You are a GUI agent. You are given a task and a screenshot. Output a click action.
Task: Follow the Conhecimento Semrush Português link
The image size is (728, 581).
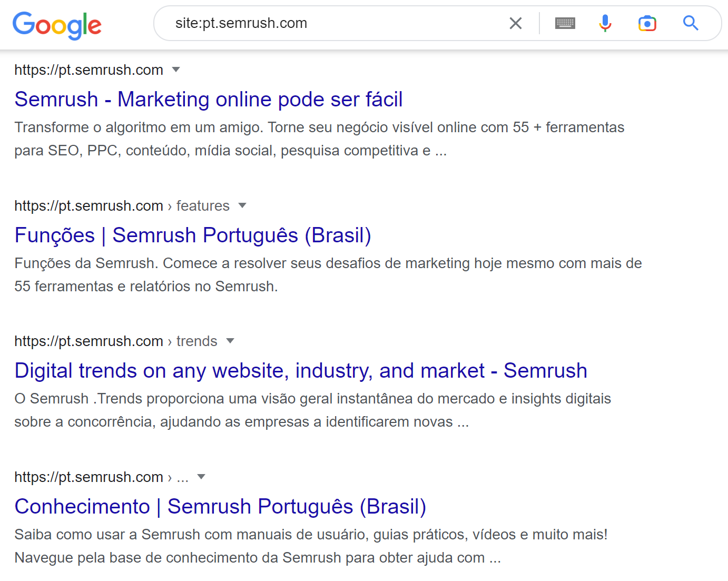click(221, 506)
